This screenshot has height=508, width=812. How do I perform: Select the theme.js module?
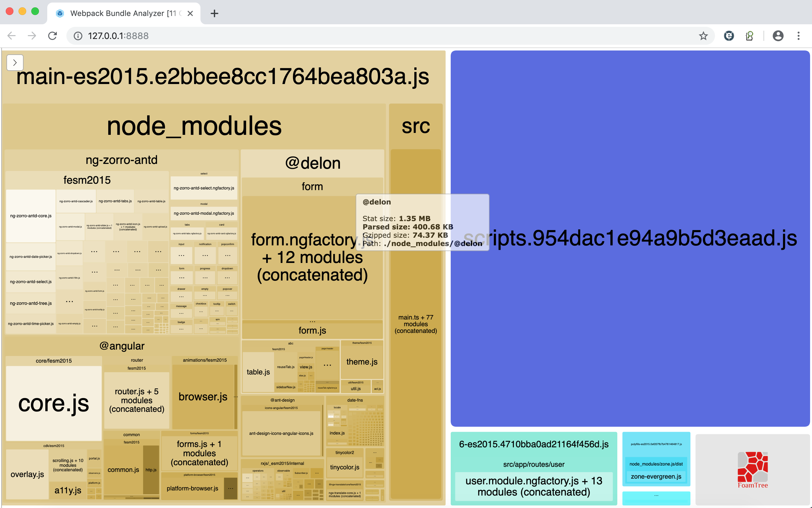362,362
